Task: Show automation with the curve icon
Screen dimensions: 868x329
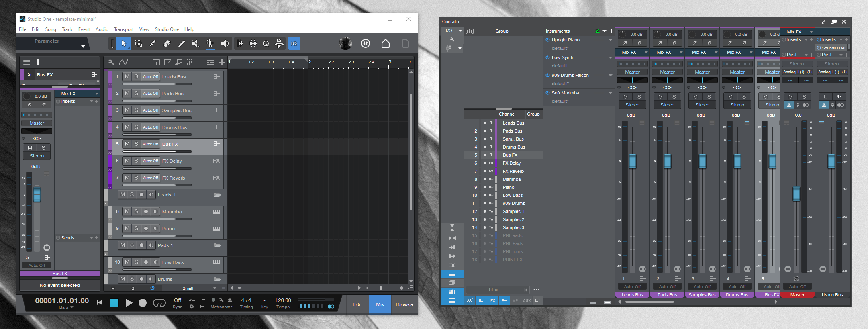Action: [124, 62]
